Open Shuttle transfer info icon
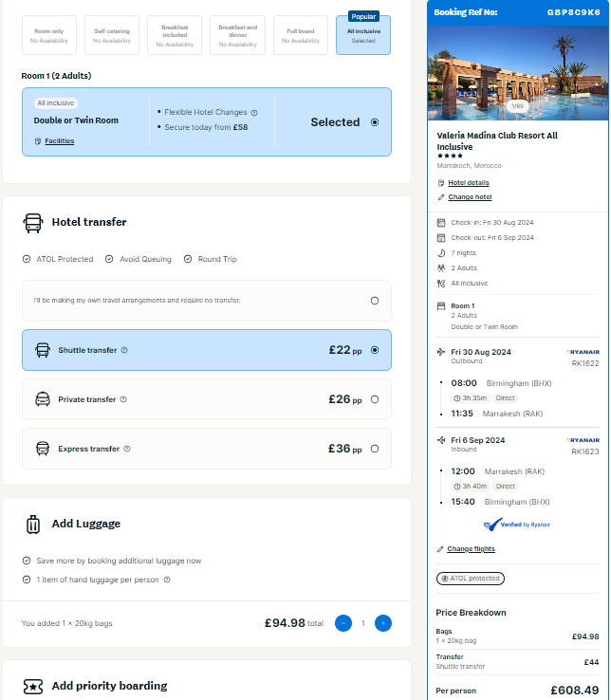 124,350
